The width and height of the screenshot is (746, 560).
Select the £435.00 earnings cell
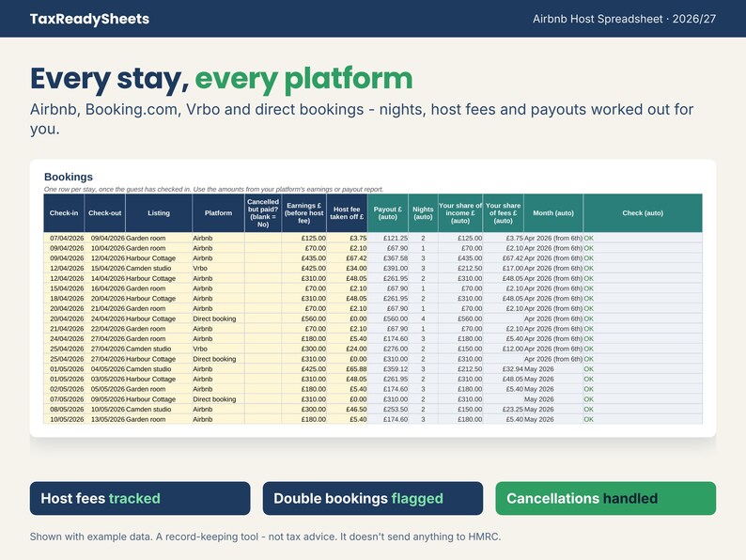pos(304,258)
